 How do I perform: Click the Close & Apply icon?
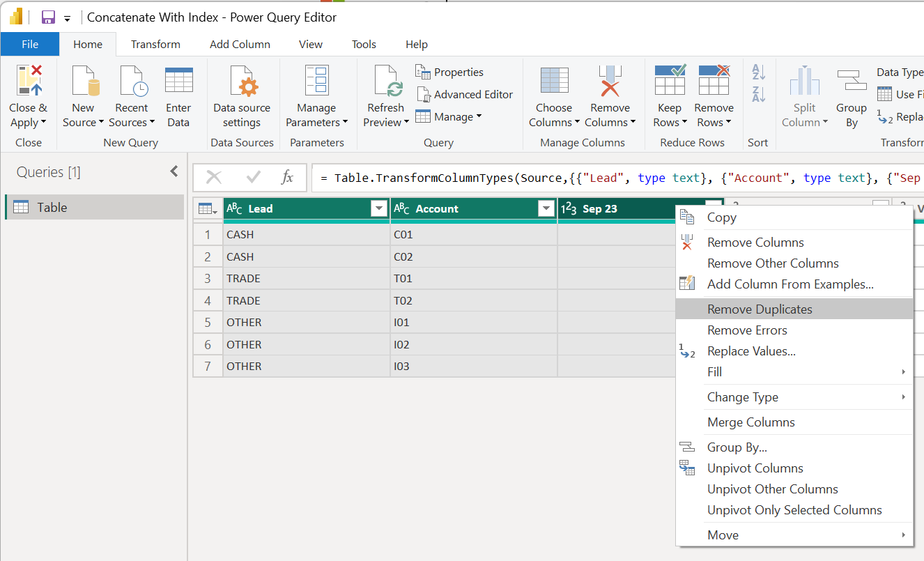pyautogui.click(x=28, y=80)
